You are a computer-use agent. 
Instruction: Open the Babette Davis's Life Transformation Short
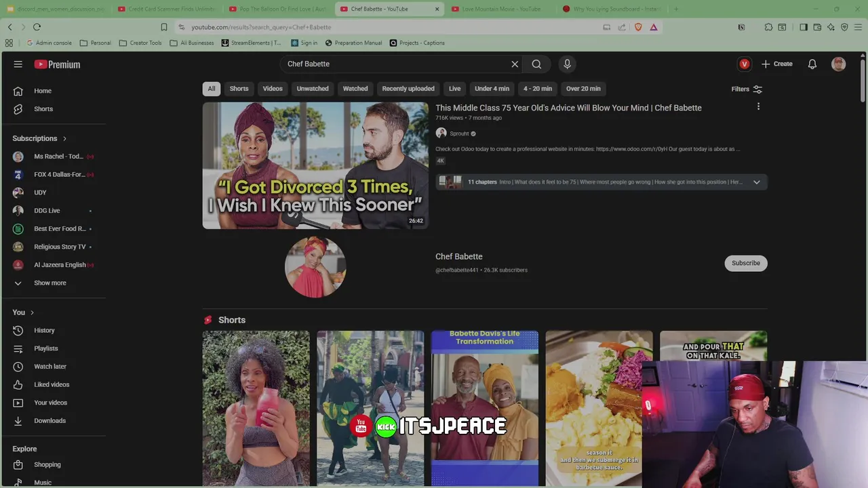click(x=485, y=409)
